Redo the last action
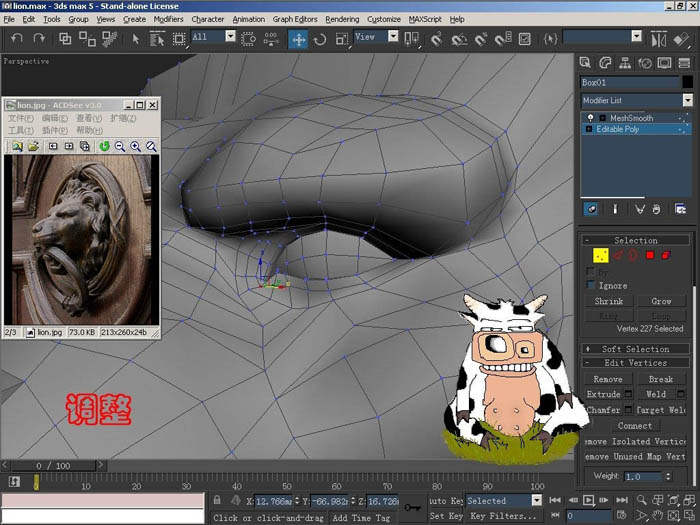The width and height of the screenshot is (700, 525). 39,39
